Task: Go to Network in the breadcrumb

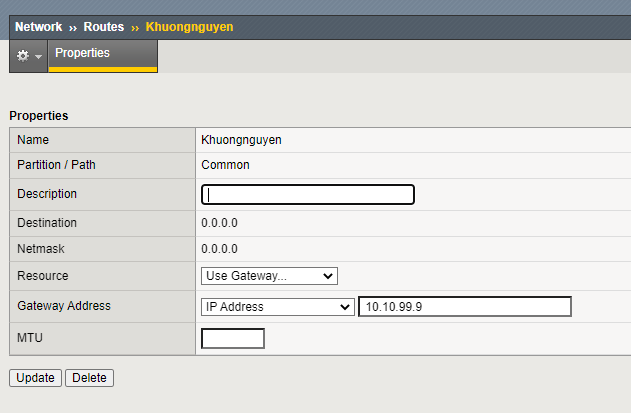Action: (38, 27)
